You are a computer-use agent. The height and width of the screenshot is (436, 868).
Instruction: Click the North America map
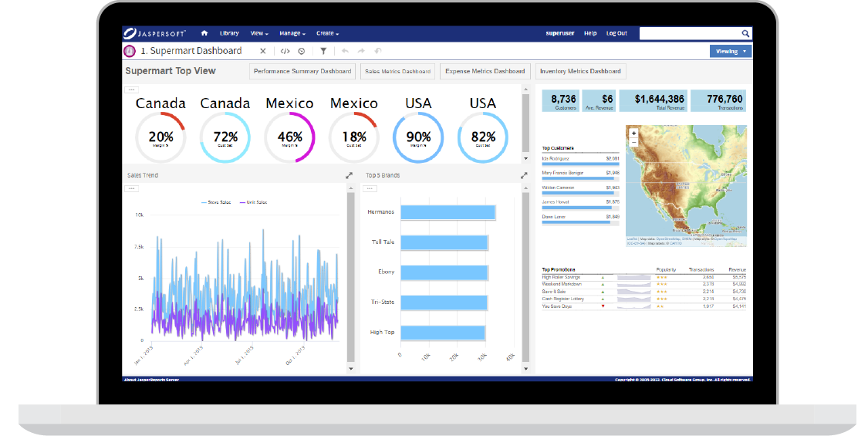(686, 186)
